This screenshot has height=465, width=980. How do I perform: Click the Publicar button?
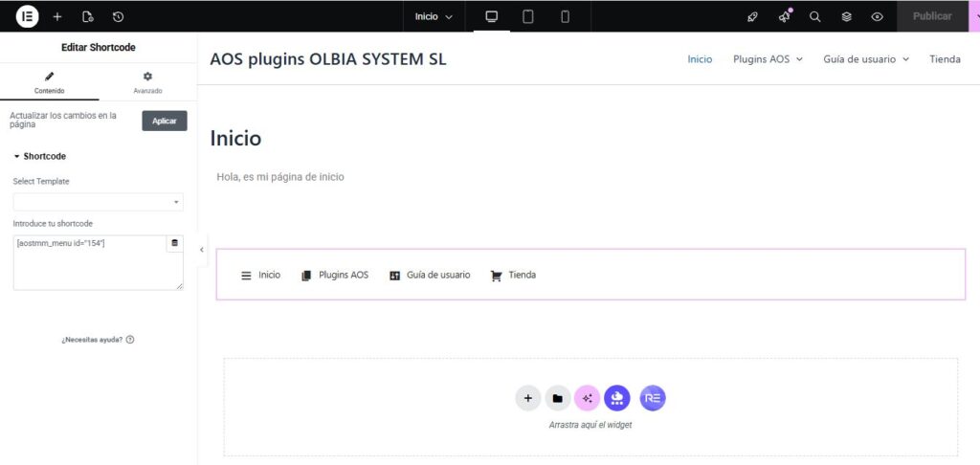(x=932, y=16)
